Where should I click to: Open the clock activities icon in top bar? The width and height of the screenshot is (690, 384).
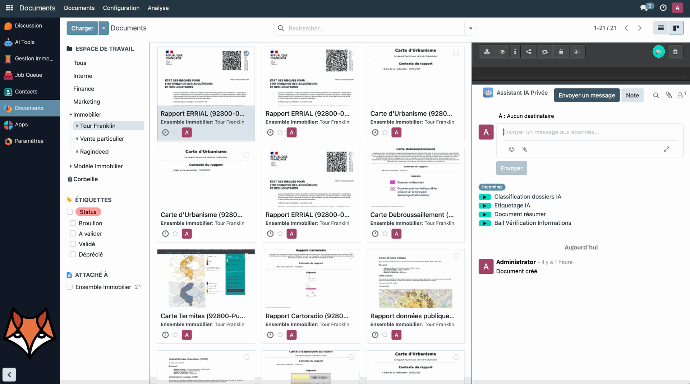coord(663,7)
